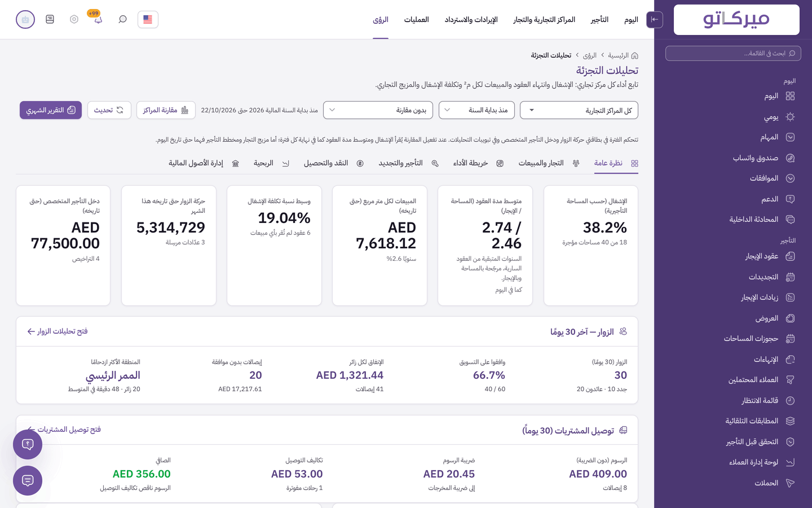Click الرؤى breadcrumb link
The image size is (812, 508).
pyautogui.click(x=590, y=55)
